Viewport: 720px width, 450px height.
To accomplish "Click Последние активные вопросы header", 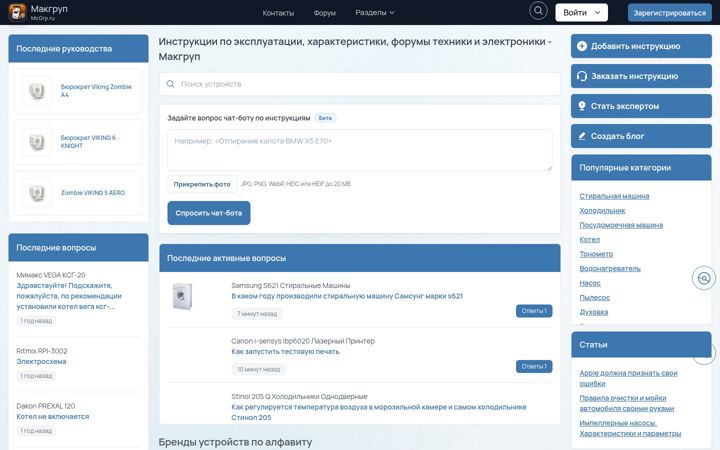I will pos(360,258).
